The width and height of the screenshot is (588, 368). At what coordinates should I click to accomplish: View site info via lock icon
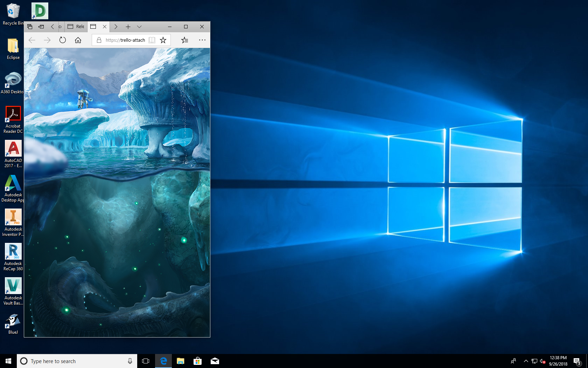(99, 40)
